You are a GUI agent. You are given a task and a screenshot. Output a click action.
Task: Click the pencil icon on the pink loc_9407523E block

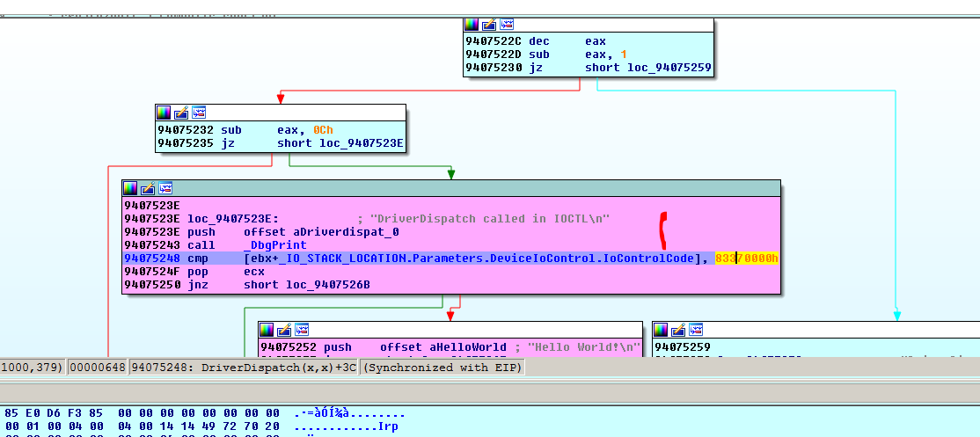[x=148, y=188]
